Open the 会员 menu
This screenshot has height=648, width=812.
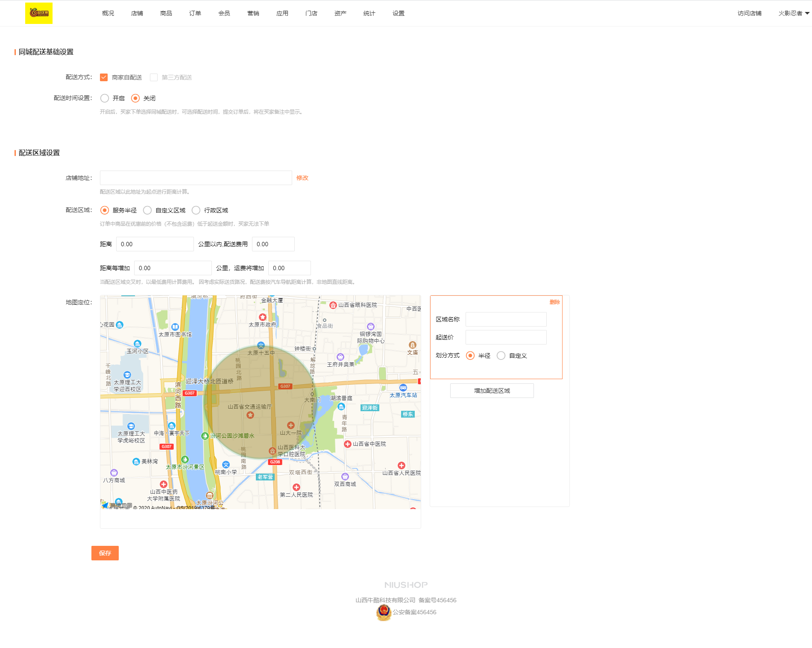click(224, 13)
